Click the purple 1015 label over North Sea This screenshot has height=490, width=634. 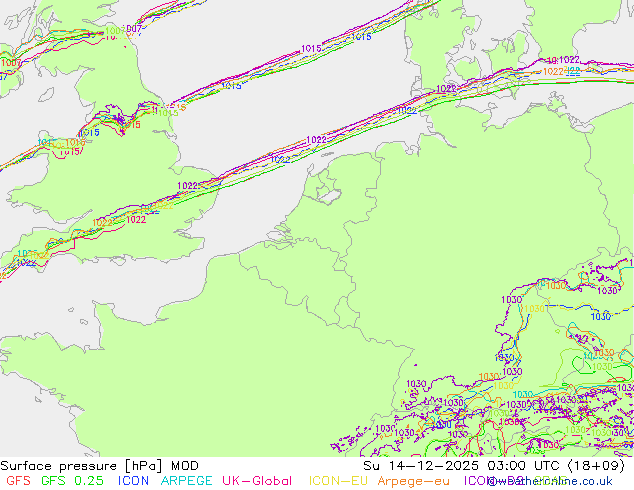(311, 49)
